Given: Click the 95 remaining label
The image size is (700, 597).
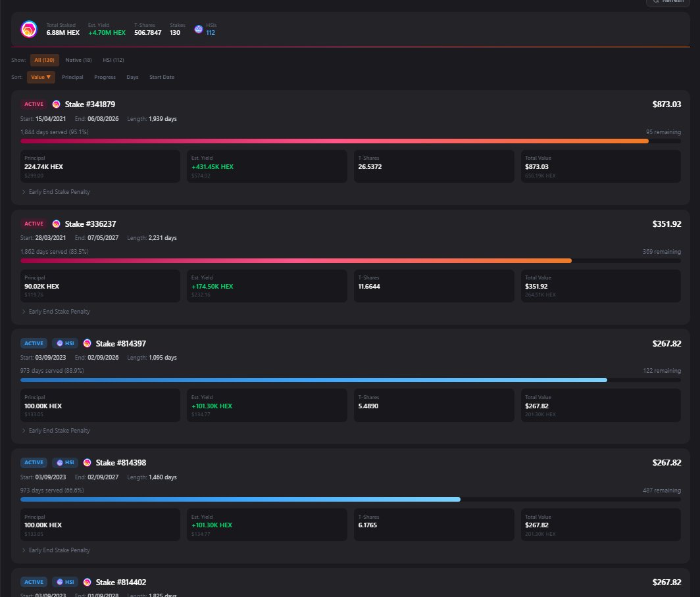Looking at the screenshot, I should [663, 132].
